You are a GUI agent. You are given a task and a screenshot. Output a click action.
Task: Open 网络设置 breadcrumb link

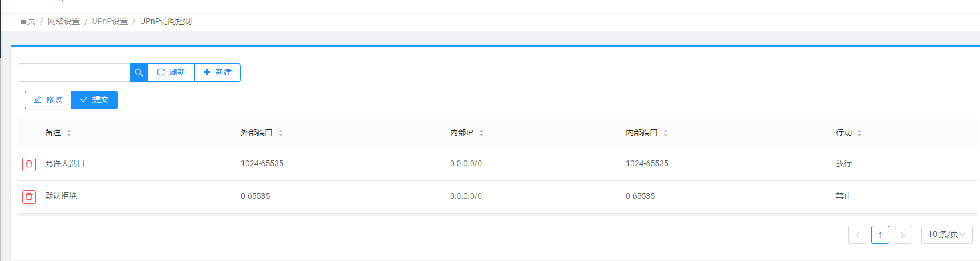(64, 21)
